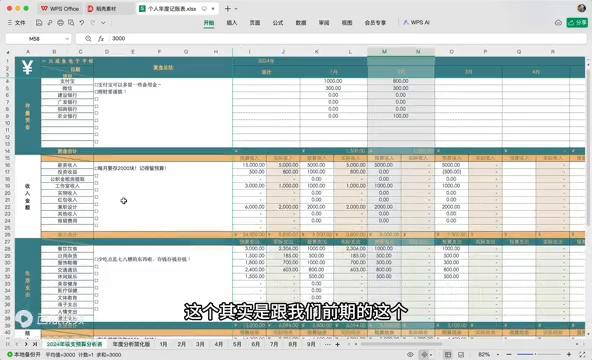Open dropdown arrow beside new tab plus

236,8
